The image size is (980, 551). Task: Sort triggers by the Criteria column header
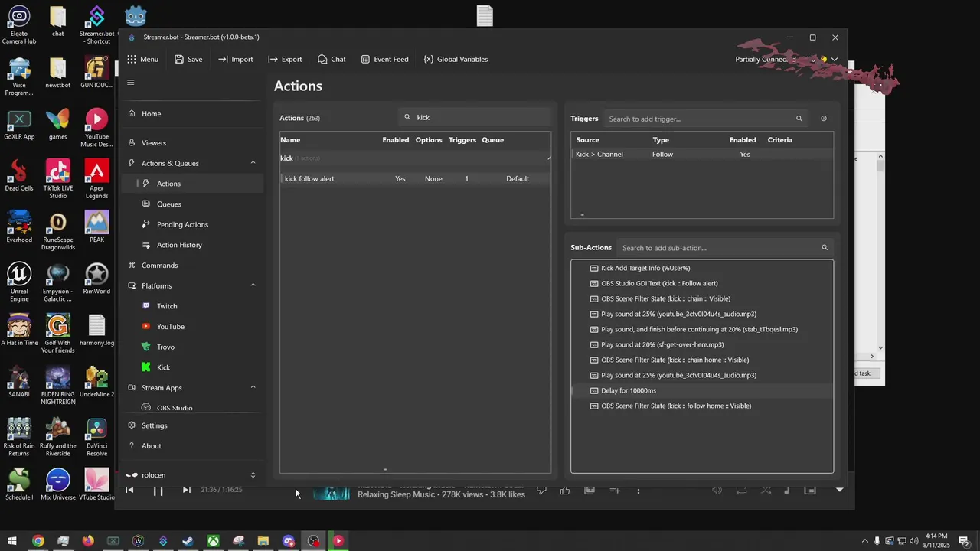pyautogui.click(x=780, y=140)
